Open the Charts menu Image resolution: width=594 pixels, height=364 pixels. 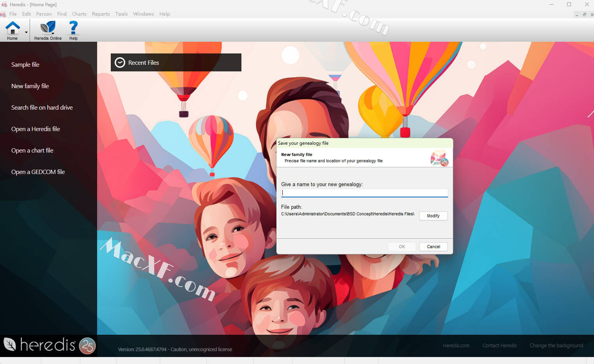coord(79,14)
